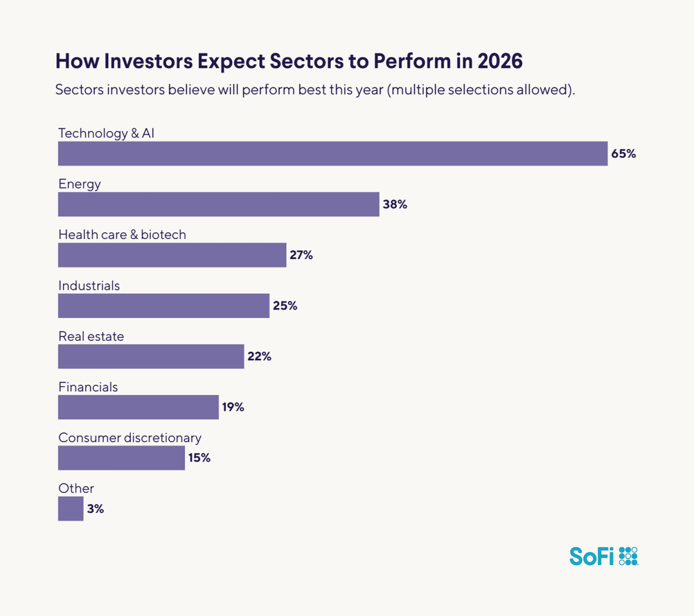Click the Financials bar
Viewport: 694px width, 616px height.
(138, 407)
